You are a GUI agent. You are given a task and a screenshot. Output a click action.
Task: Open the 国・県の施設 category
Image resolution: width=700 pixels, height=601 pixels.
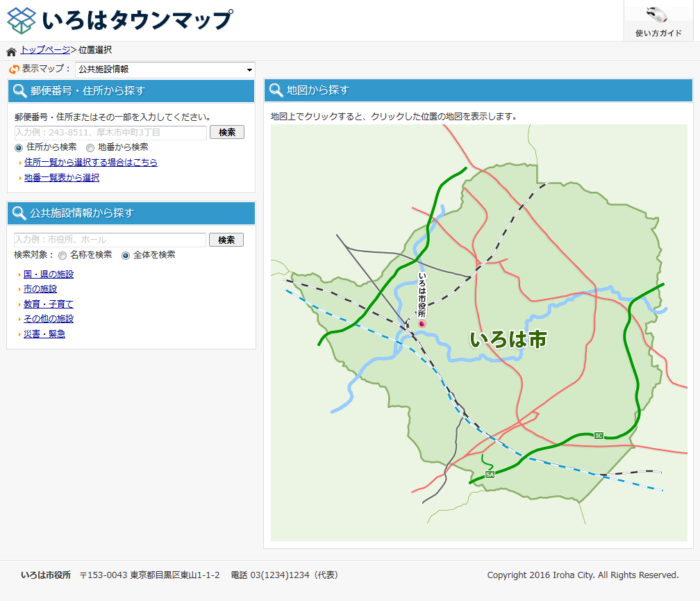point(49,274)
